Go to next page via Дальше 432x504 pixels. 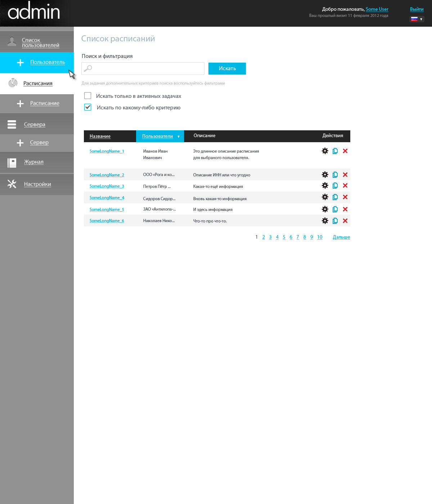point(341,237)
